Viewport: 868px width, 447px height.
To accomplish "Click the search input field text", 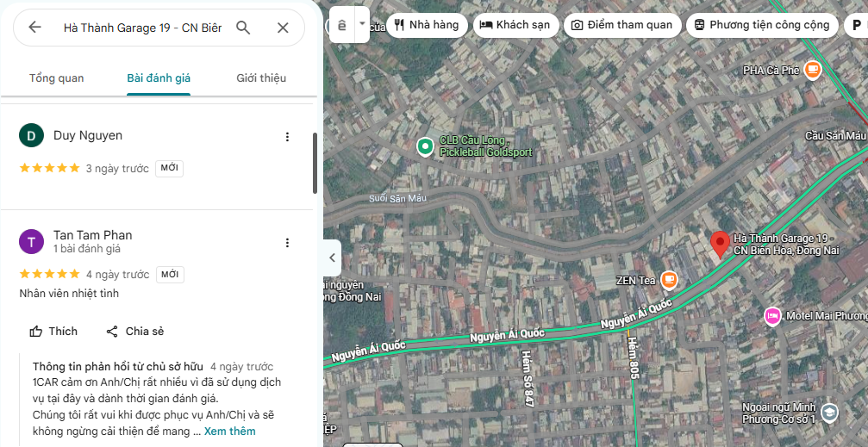I will pos(143,28).
